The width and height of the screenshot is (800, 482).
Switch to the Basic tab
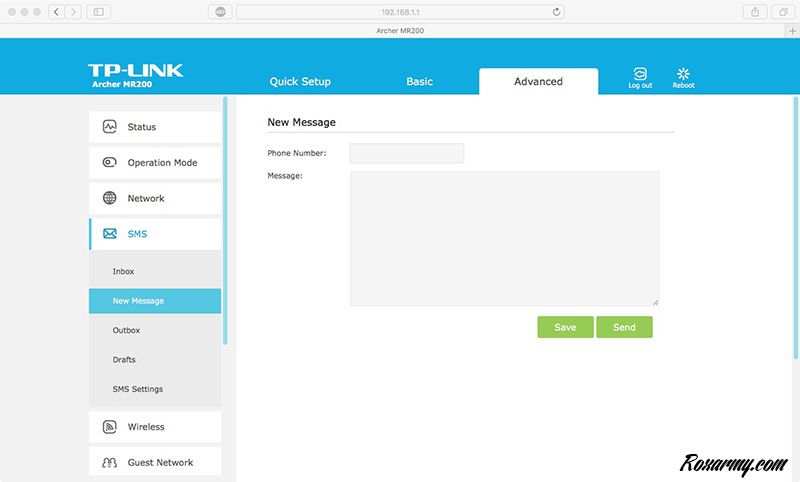click(x=419, y=82)
